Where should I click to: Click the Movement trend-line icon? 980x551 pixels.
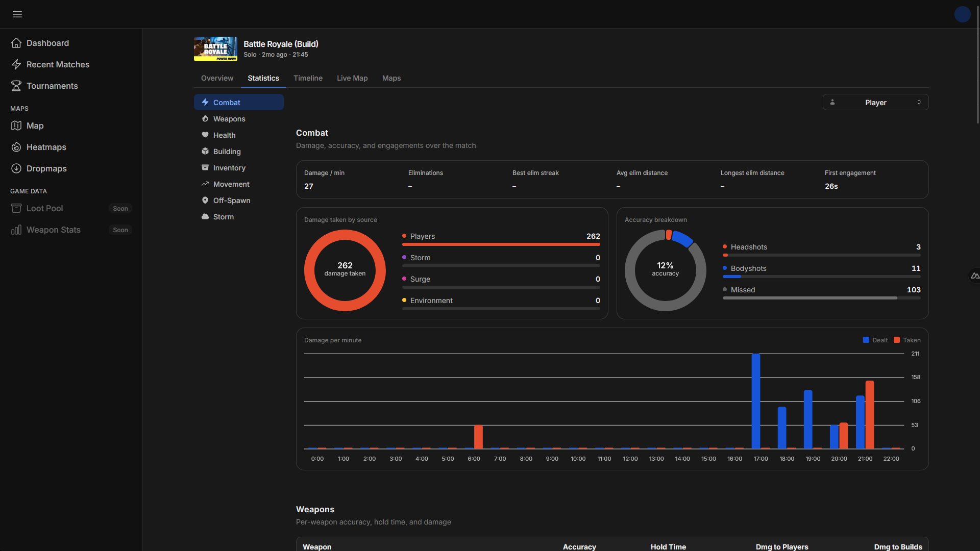pyautogui.click(x=205, y=184)
